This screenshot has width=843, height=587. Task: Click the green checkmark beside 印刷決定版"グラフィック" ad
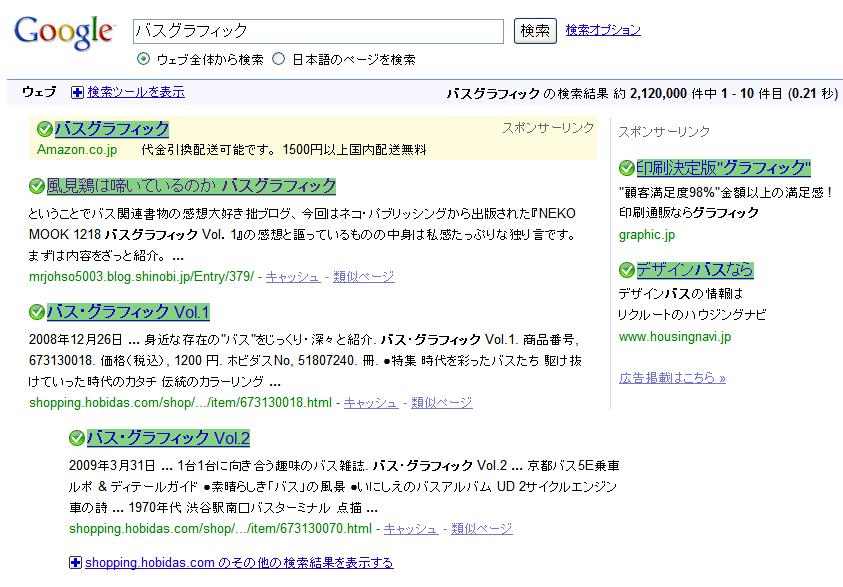coord(626,168)
